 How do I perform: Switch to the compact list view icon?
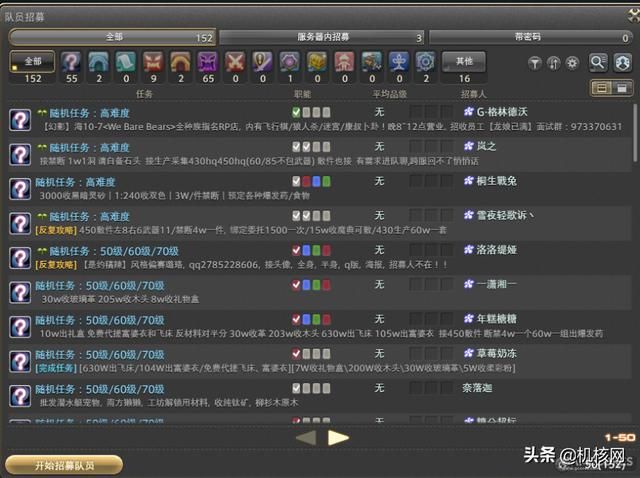point(622,88)
